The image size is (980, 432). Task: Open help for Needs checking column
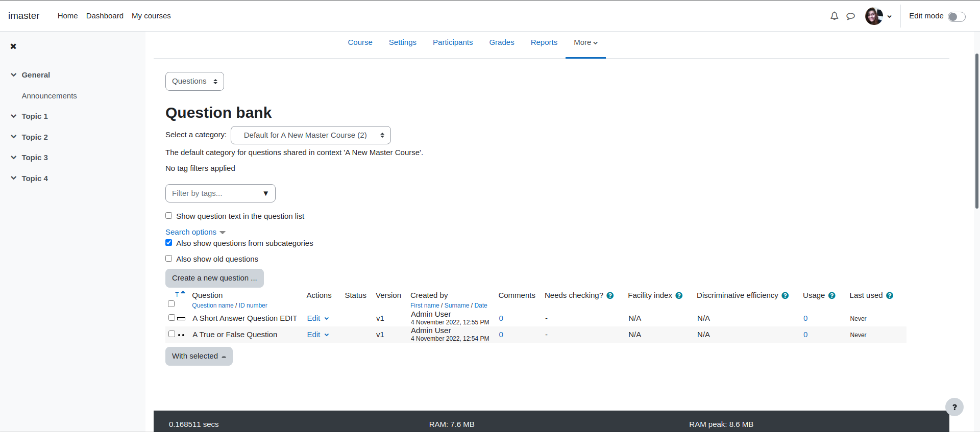coord(610,296)
